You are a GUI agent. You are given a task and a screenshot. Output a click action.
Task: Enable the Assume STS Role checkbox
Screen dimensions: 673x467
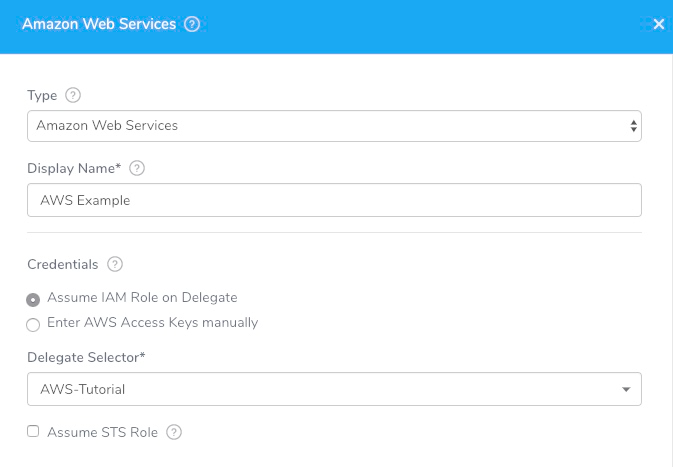(x=33, y=431)
